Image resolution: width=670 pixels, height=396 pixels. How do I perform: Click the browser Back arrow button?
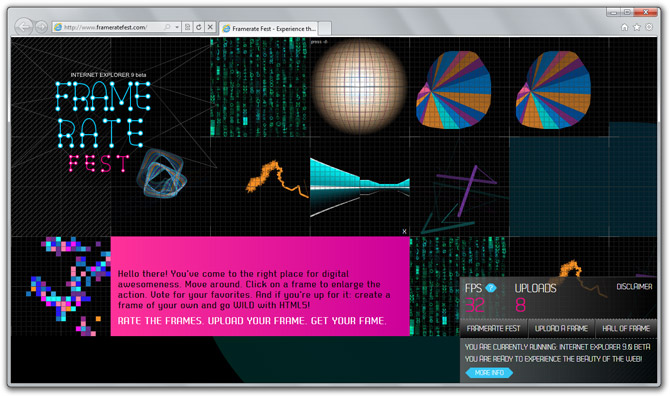tap(24, 27)
